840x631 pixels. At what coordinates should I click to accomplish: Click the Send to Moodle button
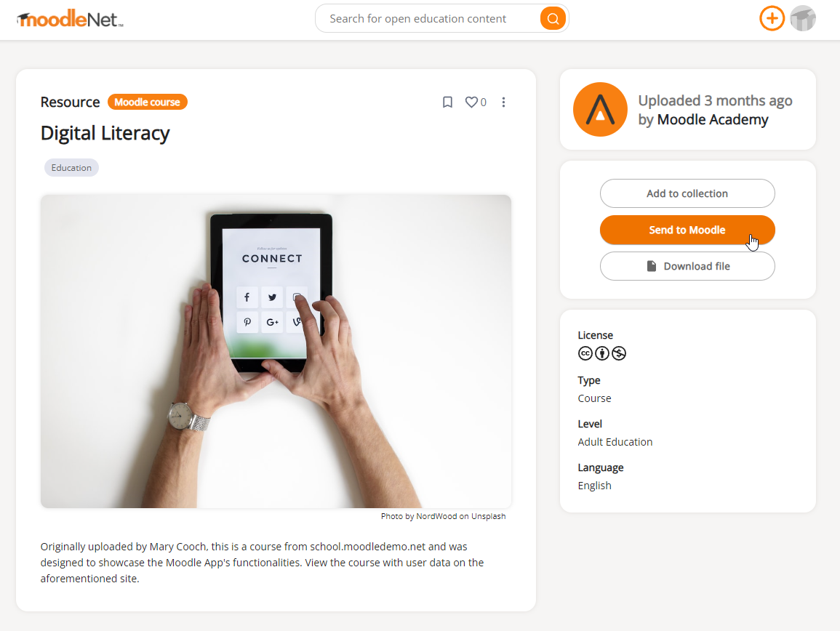pos(687,230)
